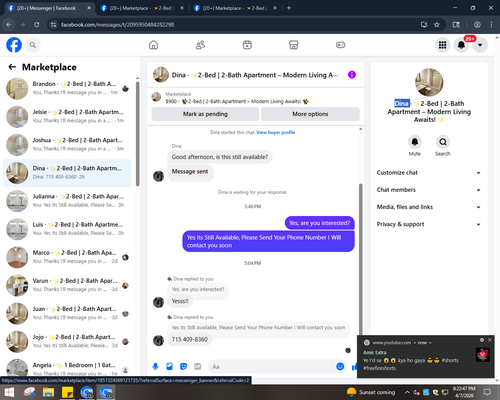Open the Jojo conversation
Image resolution: width=500 pixels, height=400 pixels.
point(68,342)
